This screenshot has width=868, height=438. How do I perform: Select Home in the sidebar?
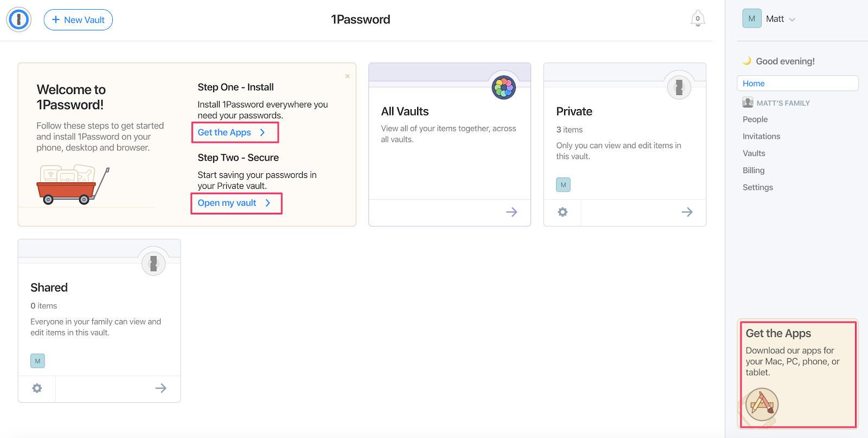[797, 83]
